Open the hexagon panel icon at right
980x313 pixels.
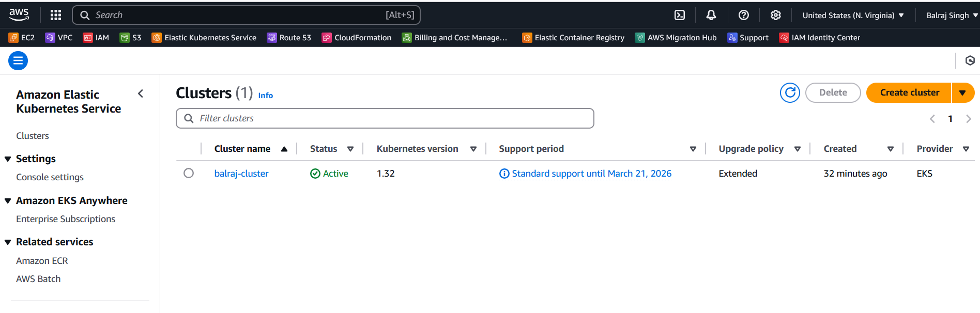coord(970,61)
